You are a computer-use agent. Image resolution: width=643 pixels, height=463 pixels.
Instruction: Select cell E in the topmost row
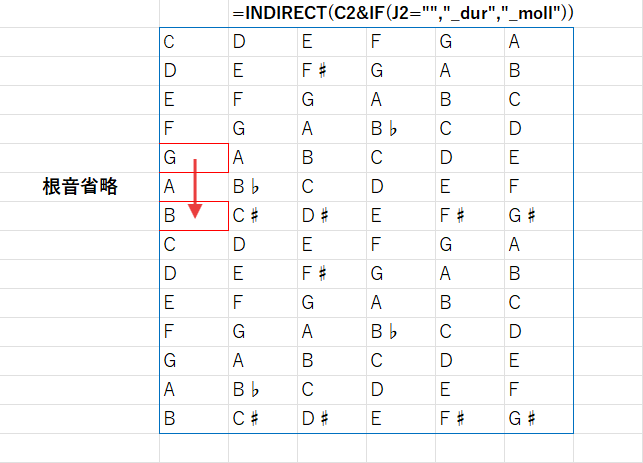[x=332, y=42]
